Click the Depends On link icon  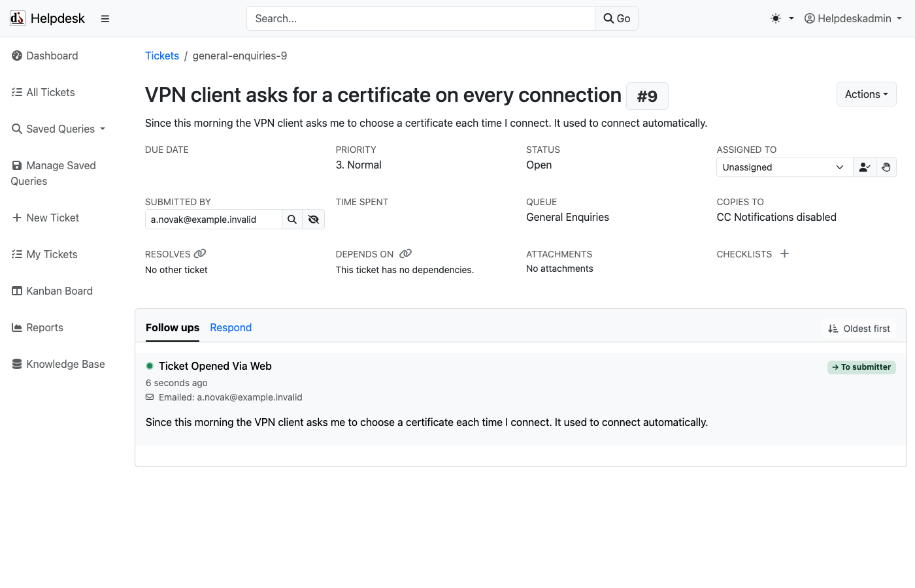(406, 253)
